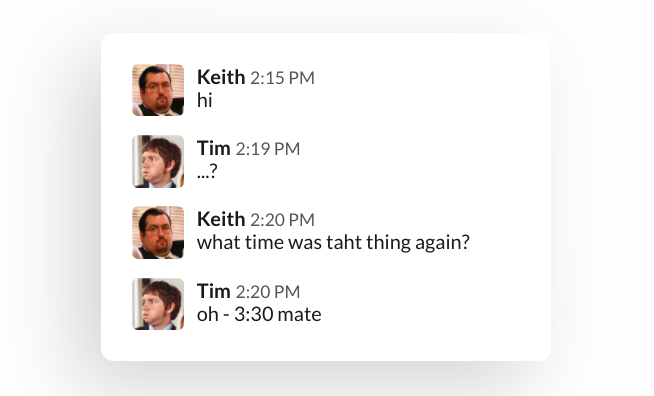The width and height of the screenshot is (654, 396).
Task: Click the Tim username above '...?'
Action: click(x=214, y=149)
